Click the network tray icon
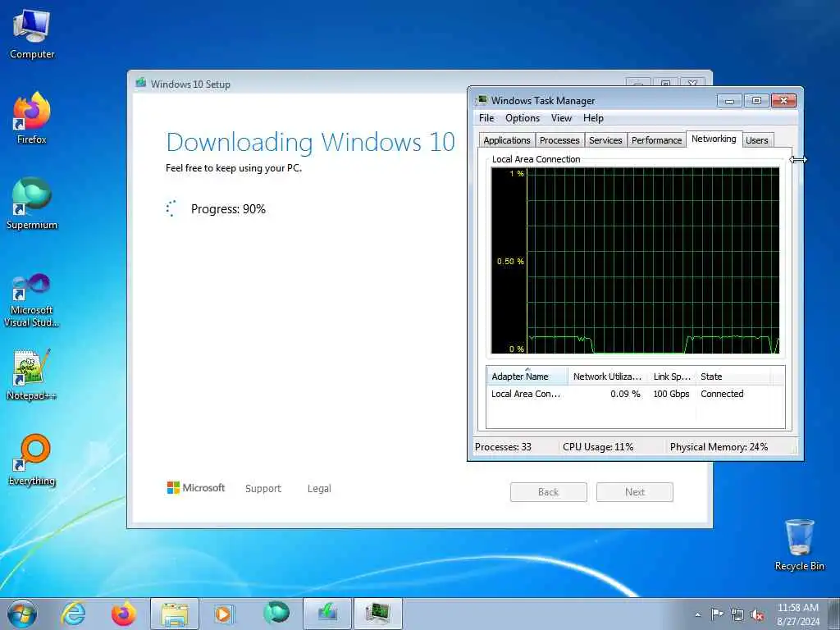 (737, 614)
